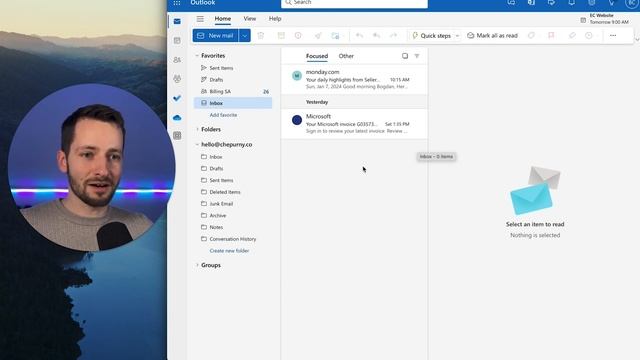Open the message list filter icon

[417, 56]
